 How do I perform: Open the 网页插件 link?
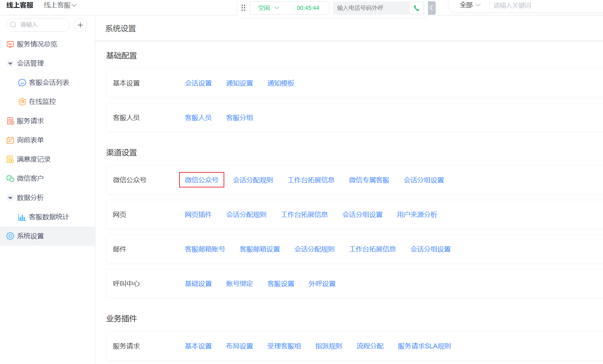coord(198,215)
